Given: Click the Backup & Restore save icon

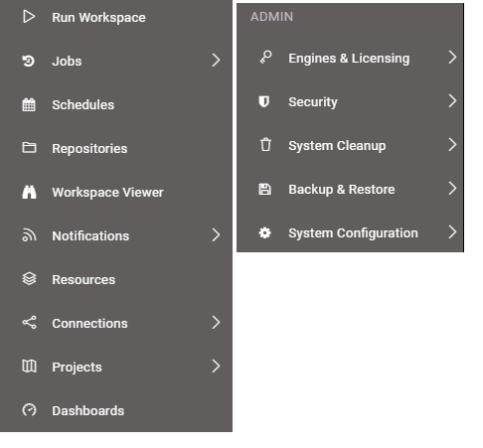Looking at the screenshot, I should coord(264,189).
